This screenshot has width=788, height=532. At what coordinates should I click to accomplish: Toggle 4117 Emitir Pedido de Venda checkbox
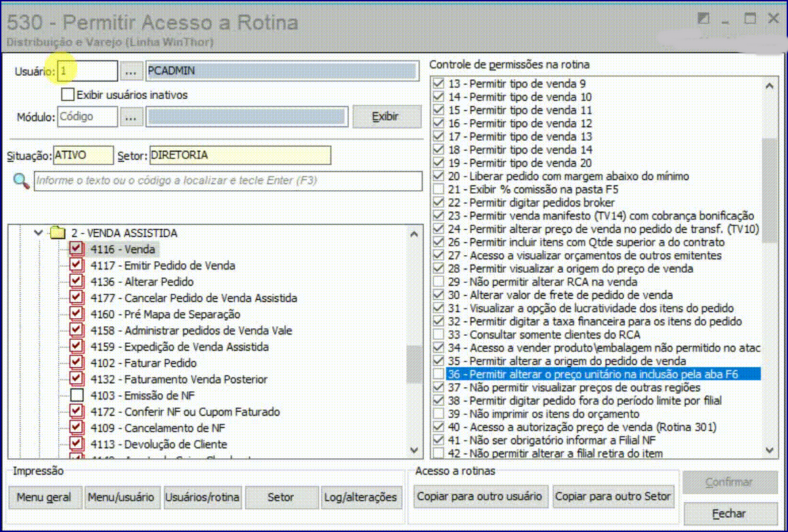coord(76,265)
